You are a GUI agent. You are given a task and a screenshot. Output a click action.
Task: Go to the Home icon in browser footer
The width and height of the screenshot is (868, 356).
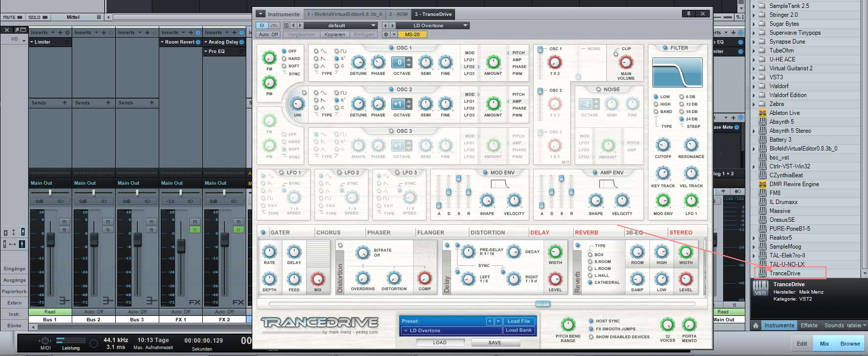coord(756,325)
